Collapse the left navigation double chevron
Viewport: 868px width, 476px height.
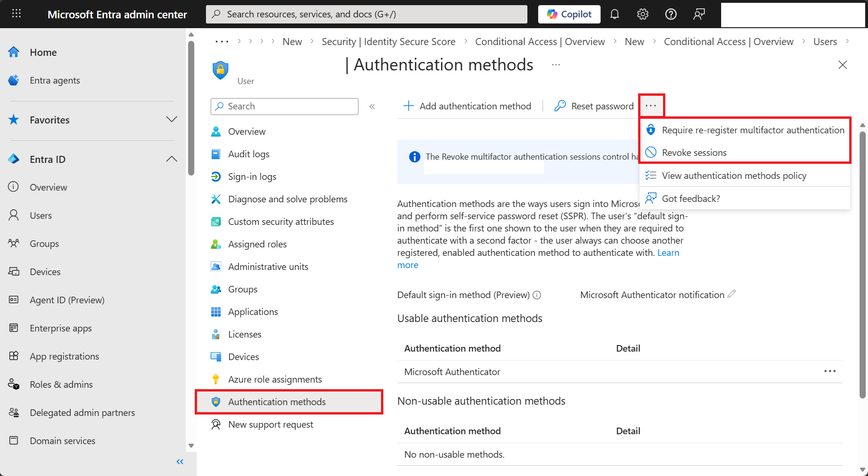click(x=180, y=462)
